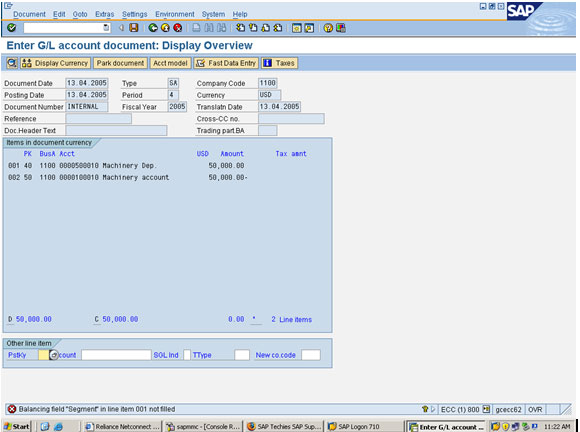
Task: Click the green Back arrow icon
Action: (153, 28)
